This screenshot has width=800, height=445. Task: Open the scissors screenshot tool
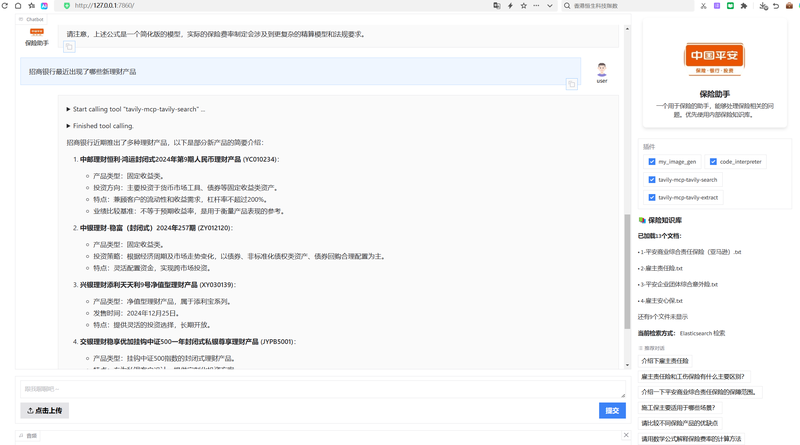click(704, 6)
